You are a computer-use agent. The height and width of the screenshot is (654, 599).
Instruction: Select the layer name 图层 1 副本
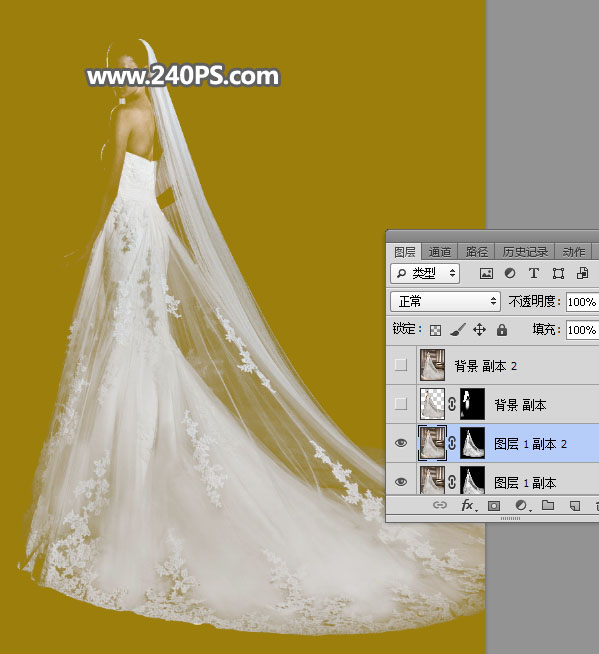525,483
